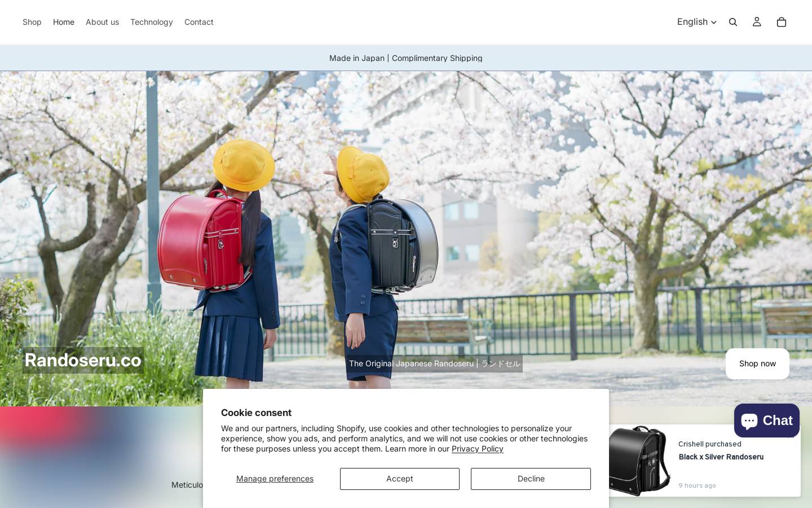Click the Shop now button
This screenshot has width=812, height=508.
(x=757, y=364)
